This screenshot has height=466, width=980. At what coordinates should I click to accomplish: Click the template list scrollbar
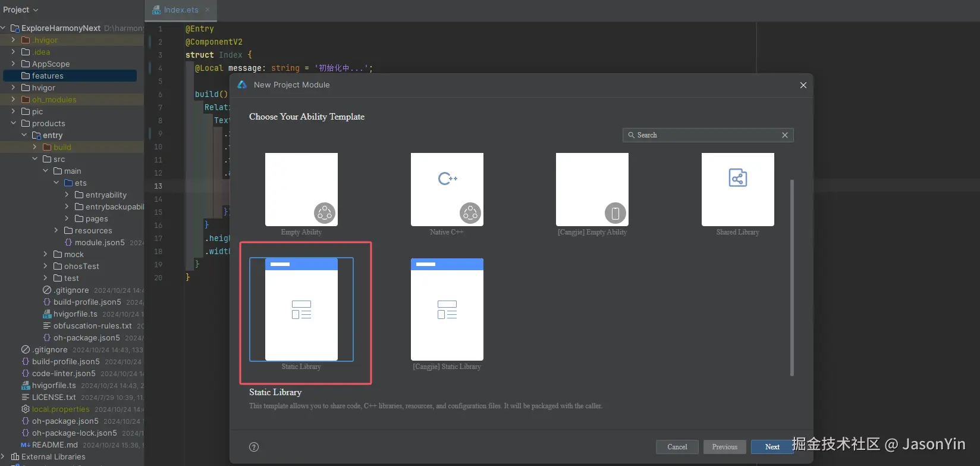pyautogui.click(x=791, y=277)
